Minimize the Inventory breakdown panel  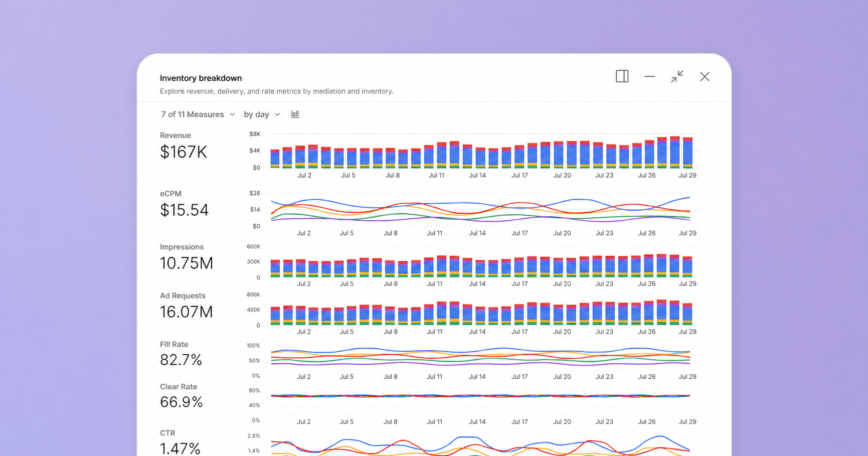pos(650,77)
